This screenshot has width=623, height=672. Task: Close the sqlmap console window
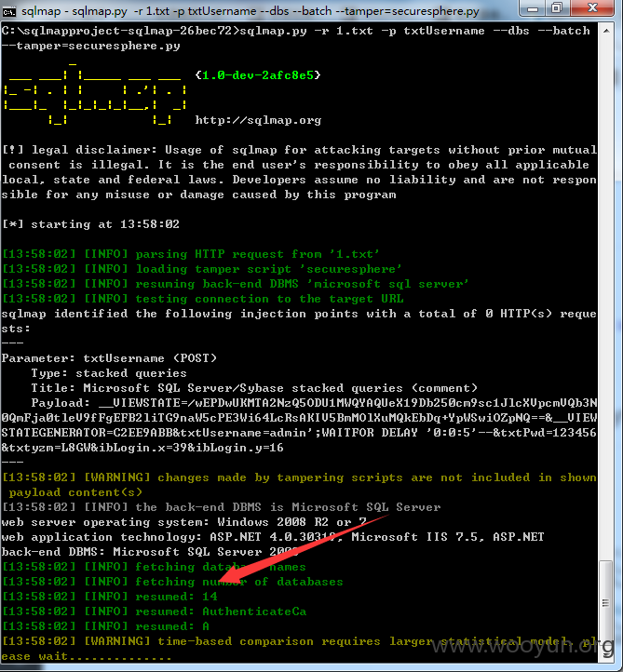click(592, 8)
